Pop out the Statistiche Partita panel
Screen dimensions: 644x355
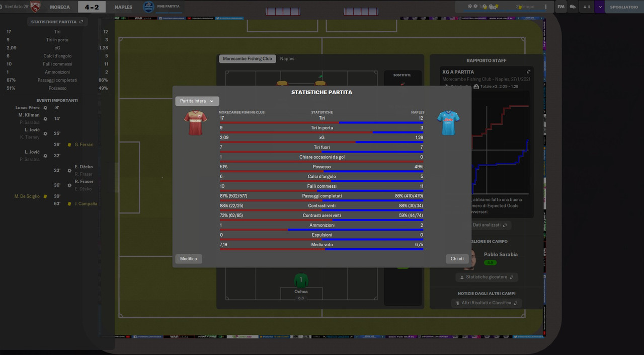point(82,22)
